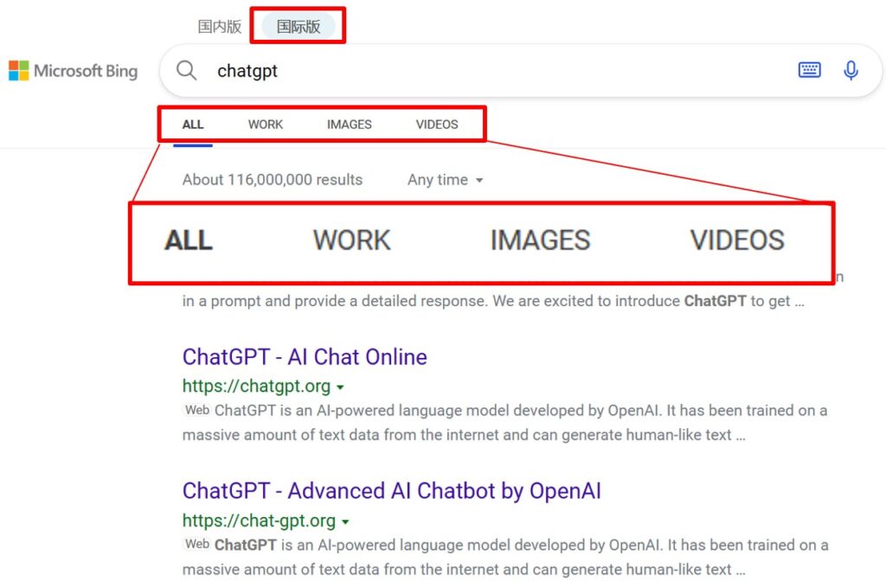This screenshot has width=886, height=588.
Task: Expand arrow next to https://chat-gpt.org
Action: coord(345,522)
